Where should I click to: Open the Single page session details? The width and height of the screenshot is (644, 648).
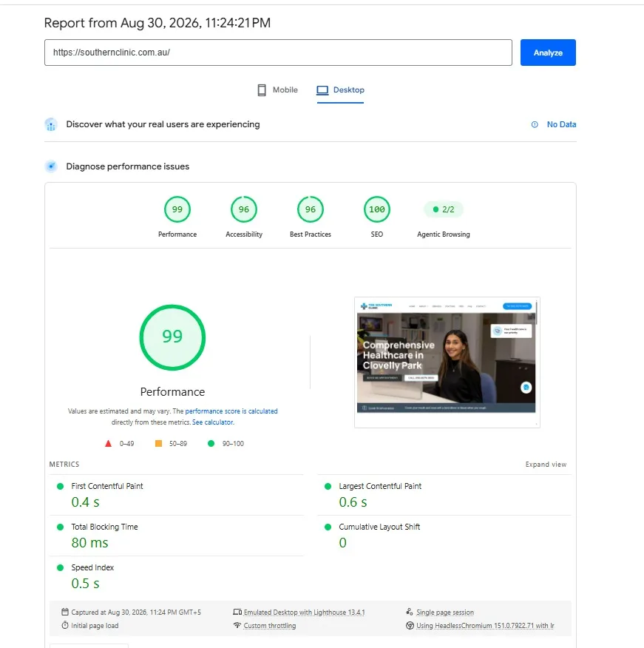tap(445, 612)
